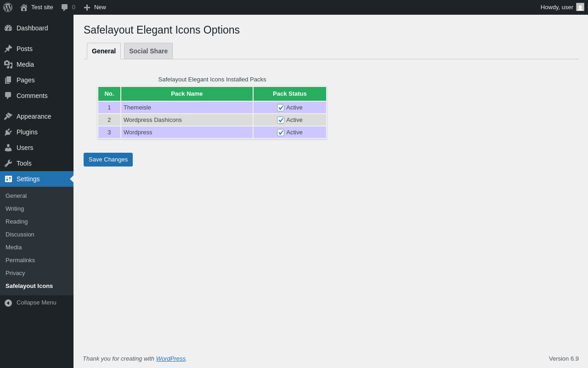Viewport: 588px width, 368px height.
Task: Click the New content link
Action: click(x=100, y=7)
